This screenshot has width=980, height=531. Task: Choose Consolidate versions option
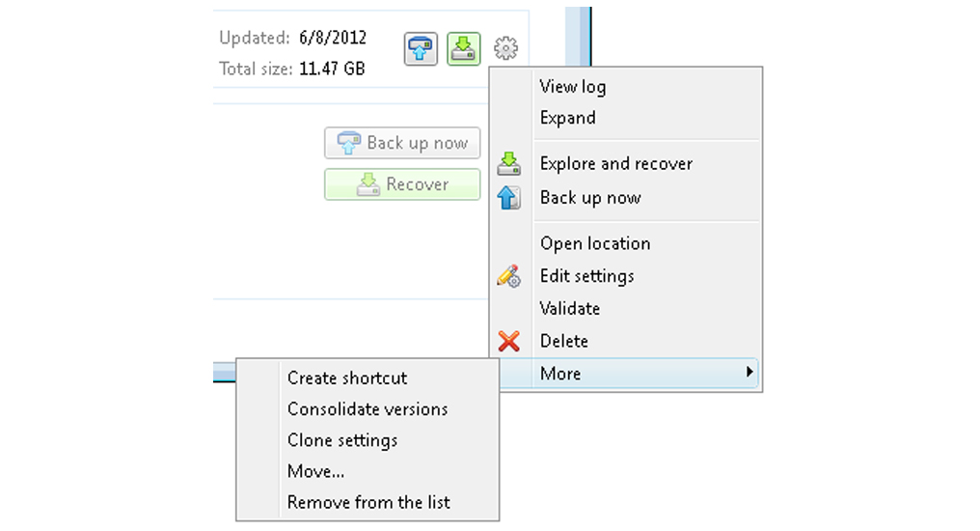coord(367,409)
